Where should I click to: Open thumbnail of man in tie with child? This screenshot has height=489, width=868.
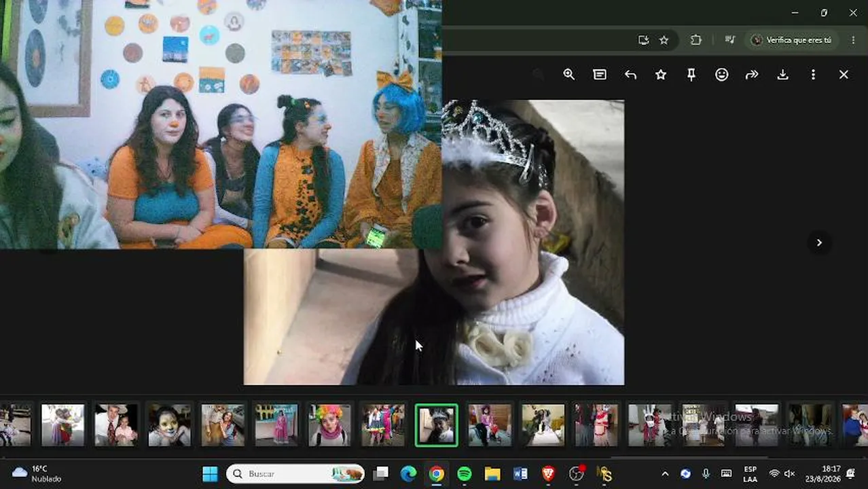(x=116, y=425)
